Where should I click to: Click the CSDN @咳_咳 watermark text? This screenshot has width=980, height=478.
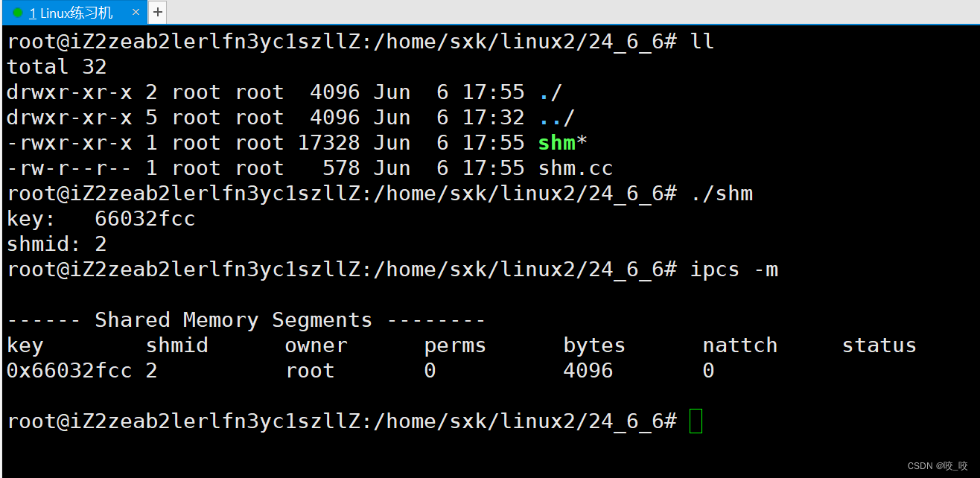point(938,465)
